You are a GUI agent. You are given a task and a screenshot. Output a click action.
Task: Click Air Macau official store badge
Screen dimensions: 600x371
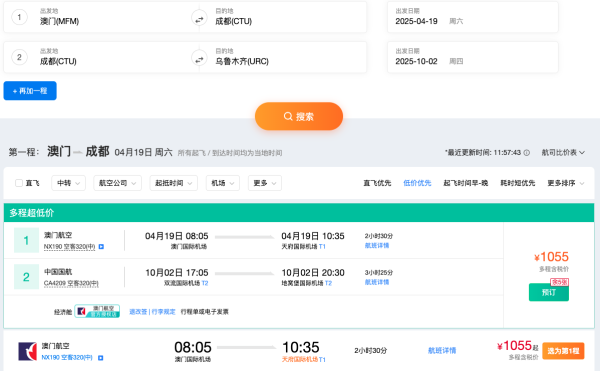[97, 311]
